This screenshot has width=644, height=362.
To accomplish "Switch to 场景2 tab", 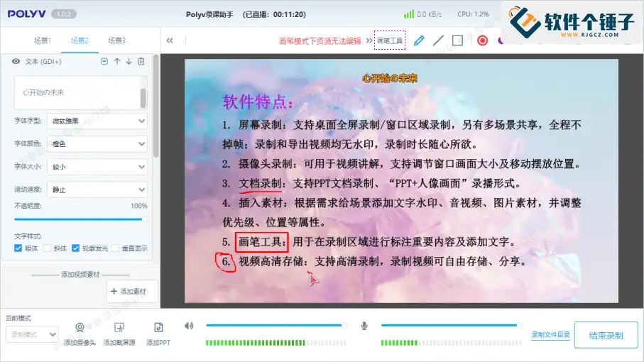I will 80,40.
